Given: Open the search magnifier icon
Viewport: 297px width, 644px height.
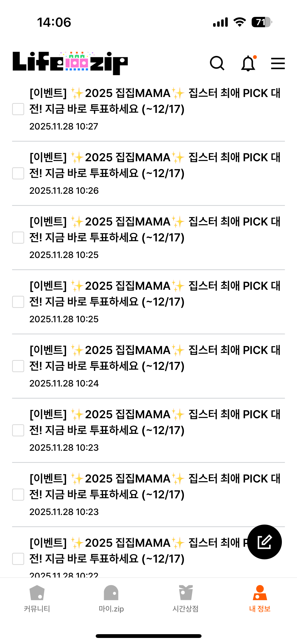Looking at the screenshot, I should [x=217, y=63].
